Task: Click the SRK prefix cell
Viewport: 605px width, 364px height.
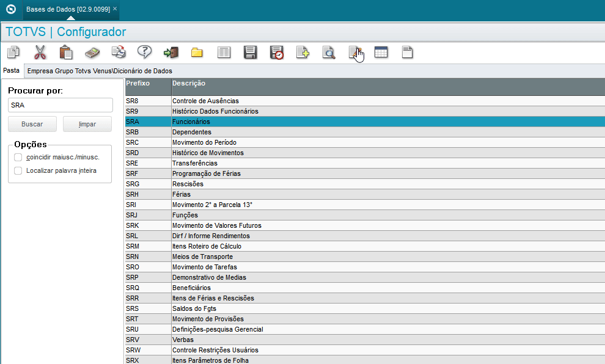Action: pyautogui.click(x=148, y=225)
